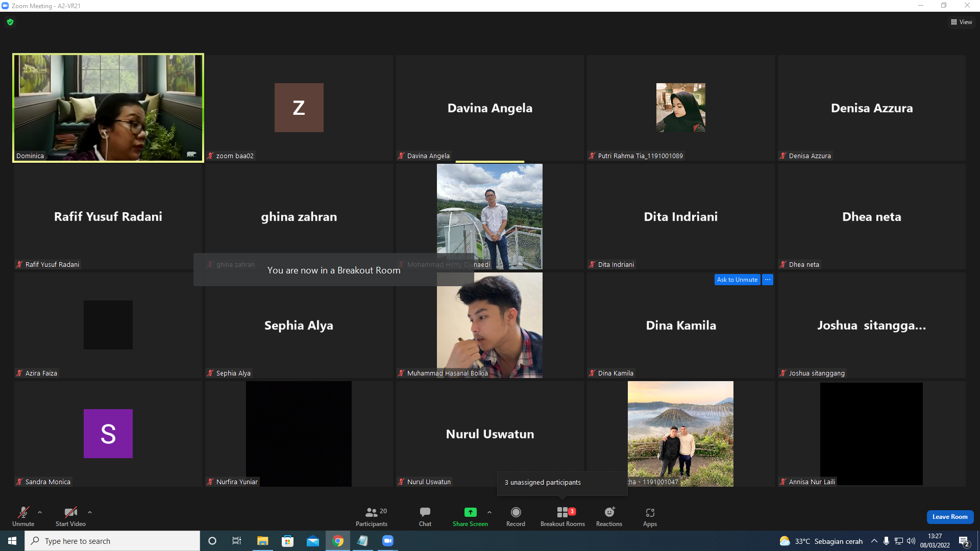Click the Dita Indriani name label
The width and height of the screenshot is (980, 551).
click(616, 265)
